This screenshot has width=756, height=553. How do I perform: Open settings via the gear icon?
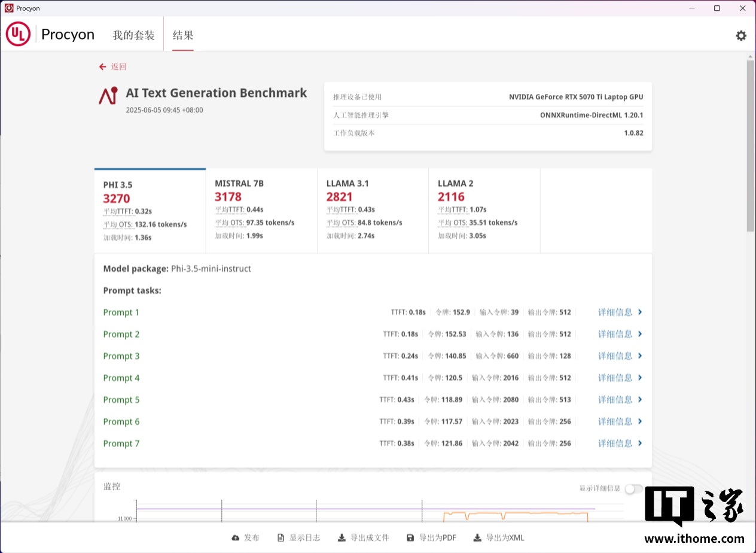pyautogui.click(x=741, y=35)
